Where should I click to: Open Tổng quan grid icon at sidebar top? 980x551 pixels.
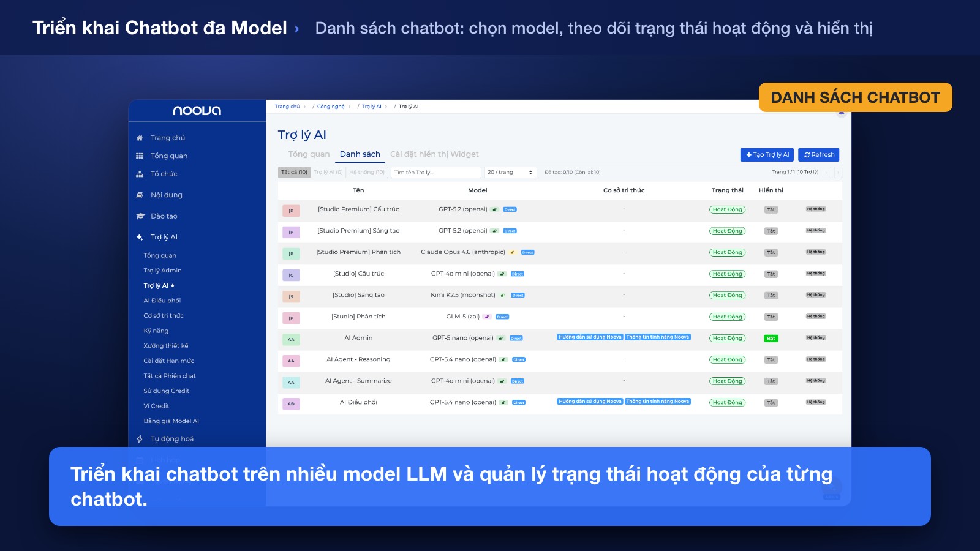(140, 156)
